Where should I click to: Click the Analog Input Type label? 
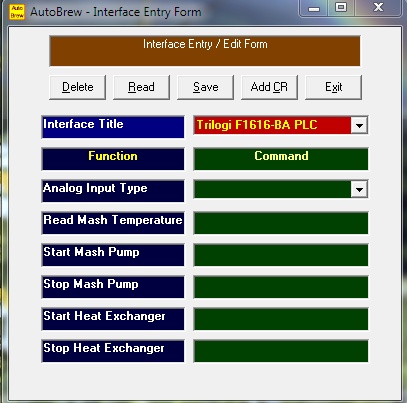[113, 191]
